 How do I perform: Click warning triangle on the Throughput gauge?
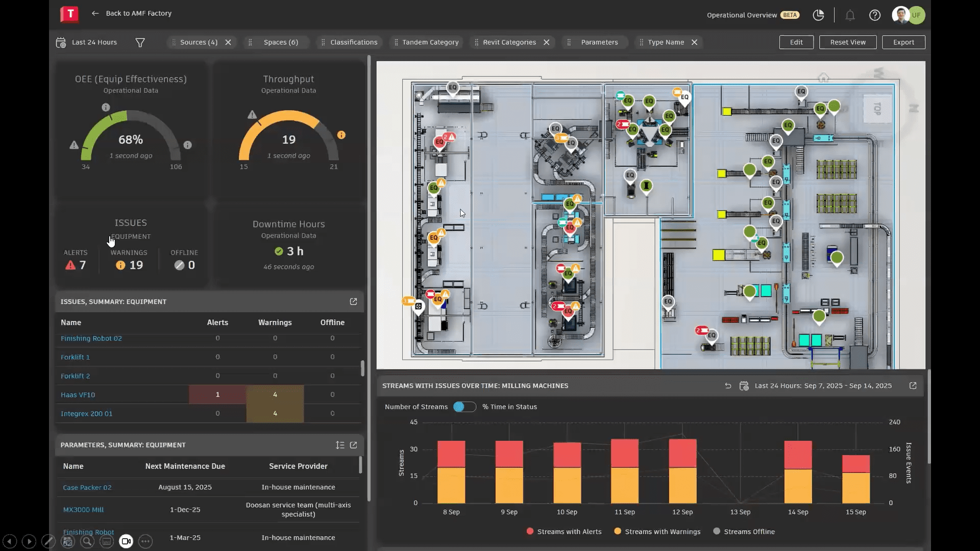(x=252, y=114)
